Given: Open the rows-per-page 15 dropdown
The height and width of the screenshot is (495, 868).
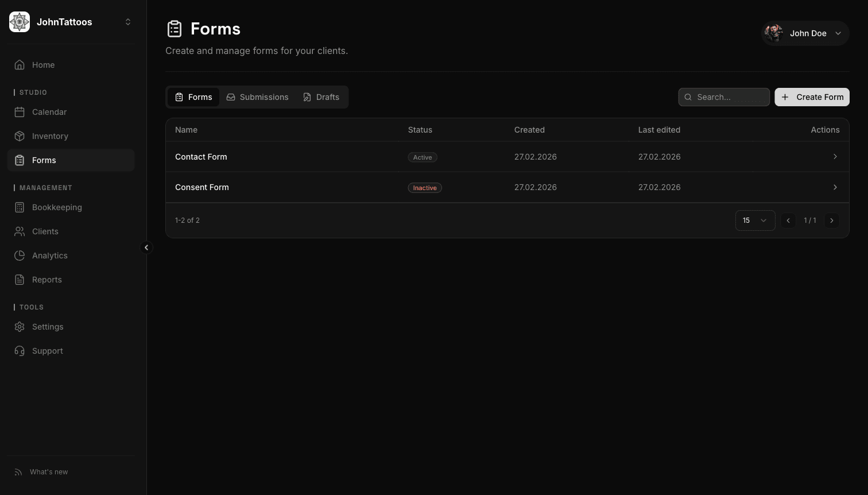Looking at the screenshot, I should tap(755, 221).
